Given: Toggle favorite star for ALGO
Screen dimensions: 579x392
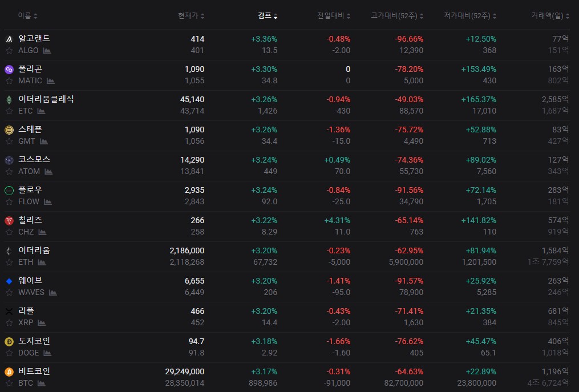Looking at the screenshot, I should [9, 51].
